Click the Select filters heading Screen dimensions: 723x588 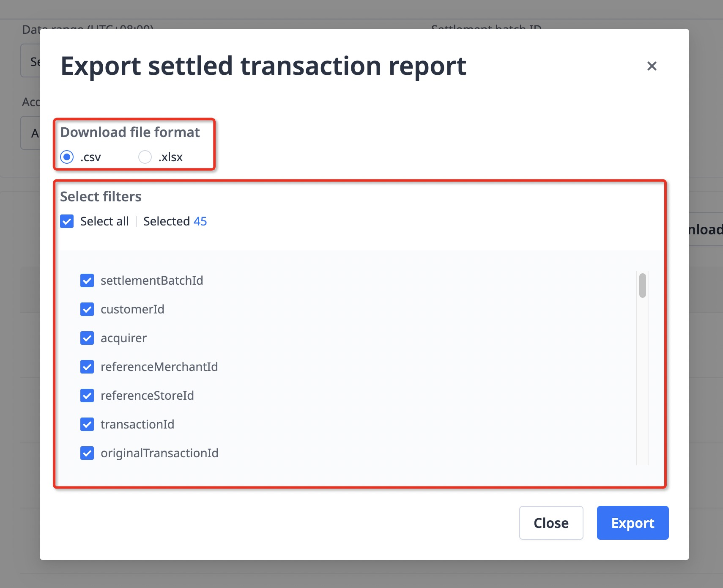click(x=101, y=197)
